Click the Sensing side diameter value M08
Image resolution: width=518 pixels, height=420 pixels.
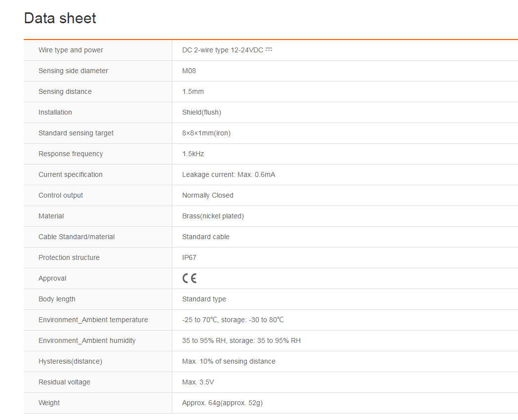pyautogui.click(x=189, y=71)
